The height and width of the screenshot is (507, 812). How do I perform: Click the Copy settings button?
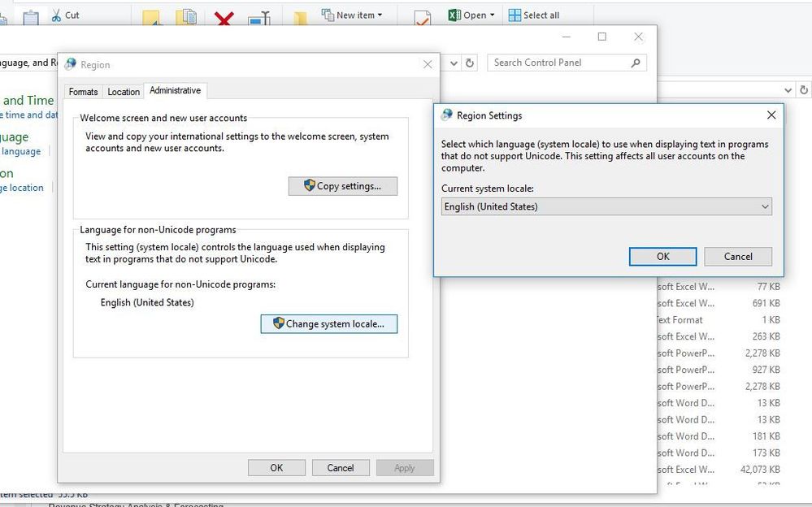[x=342, y=186]
